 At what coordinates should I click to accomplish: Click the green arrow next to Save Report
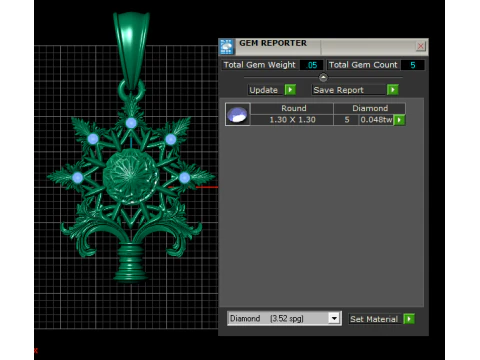[393, 90]
